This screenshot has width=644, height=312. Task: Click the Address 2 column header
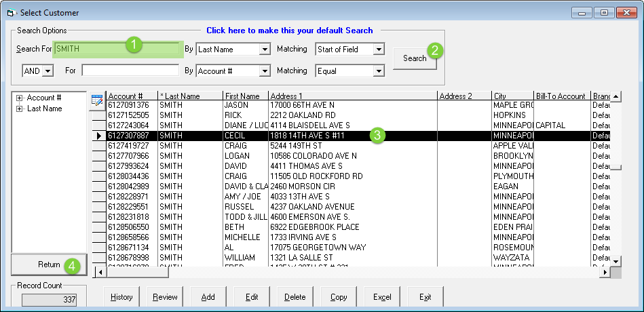tap(465, 96)
